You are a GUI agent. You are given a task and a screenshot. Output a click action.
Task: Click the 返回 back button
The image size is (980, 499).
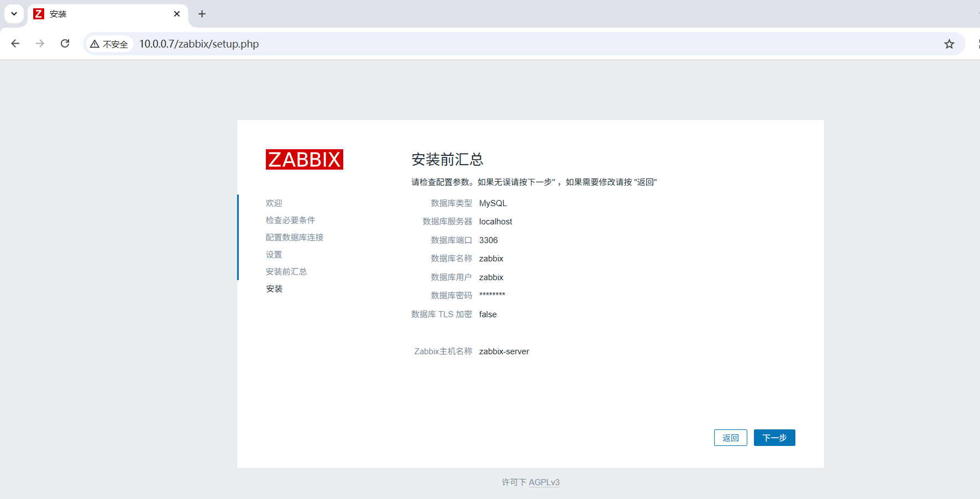[731, 438]
